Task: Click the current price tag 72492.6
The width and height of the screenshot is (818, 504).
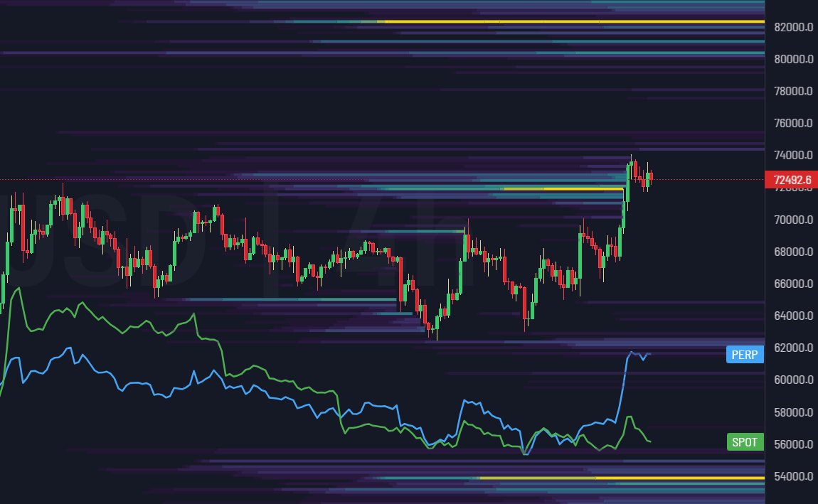Action: click(792, 180)
